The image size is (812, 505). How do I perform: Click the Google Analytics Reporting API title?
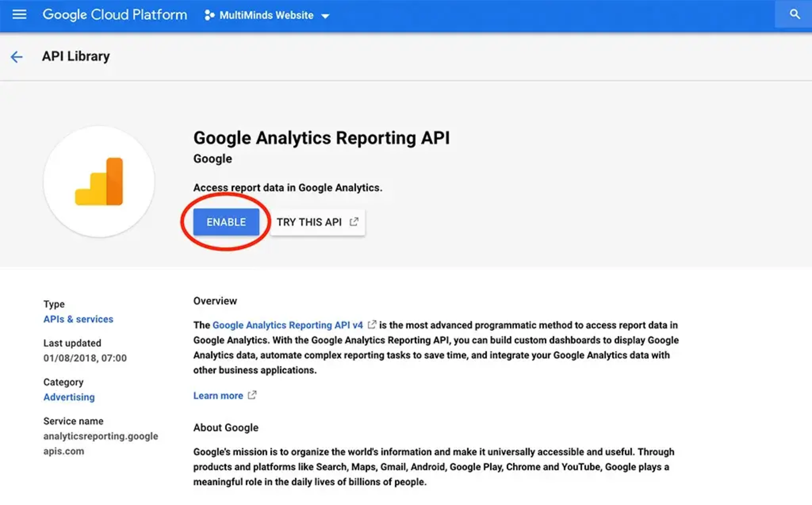click(322, 137)
